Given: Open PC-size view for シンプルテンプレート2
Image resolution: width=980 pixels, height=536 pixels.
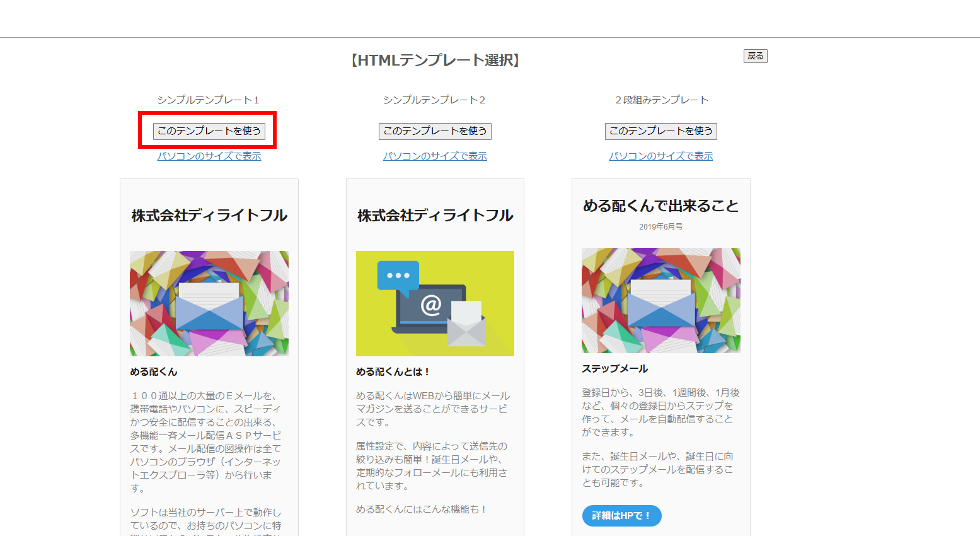Looking at the screenshot, I should pos(435,156).
